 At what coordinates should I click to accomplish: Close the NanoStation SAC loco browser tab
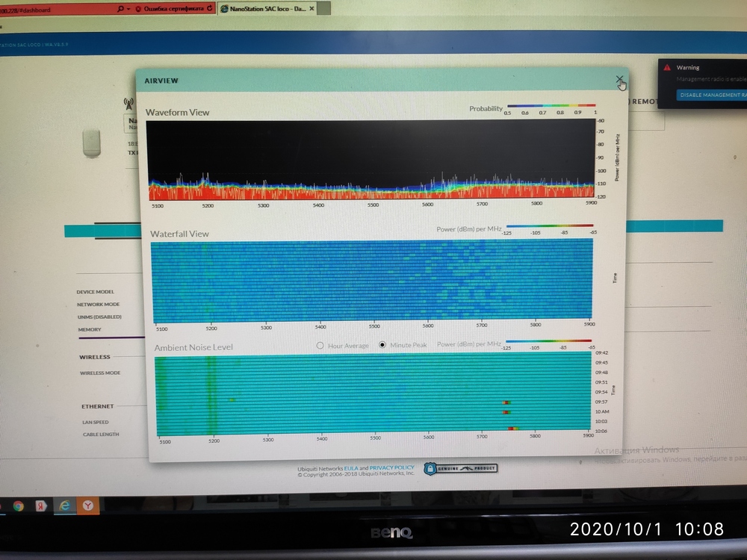click(311, 8)
